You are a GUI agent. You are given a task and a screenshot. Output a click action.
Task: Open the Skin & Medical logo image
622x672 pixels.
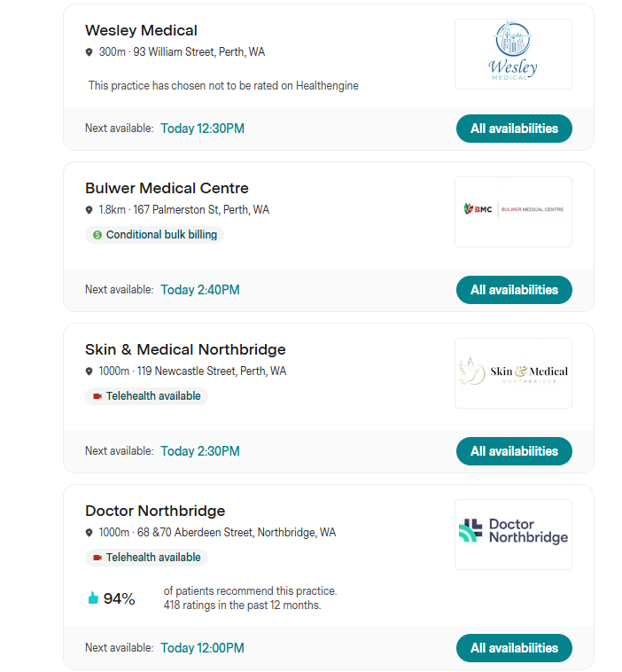pos(513,372)
